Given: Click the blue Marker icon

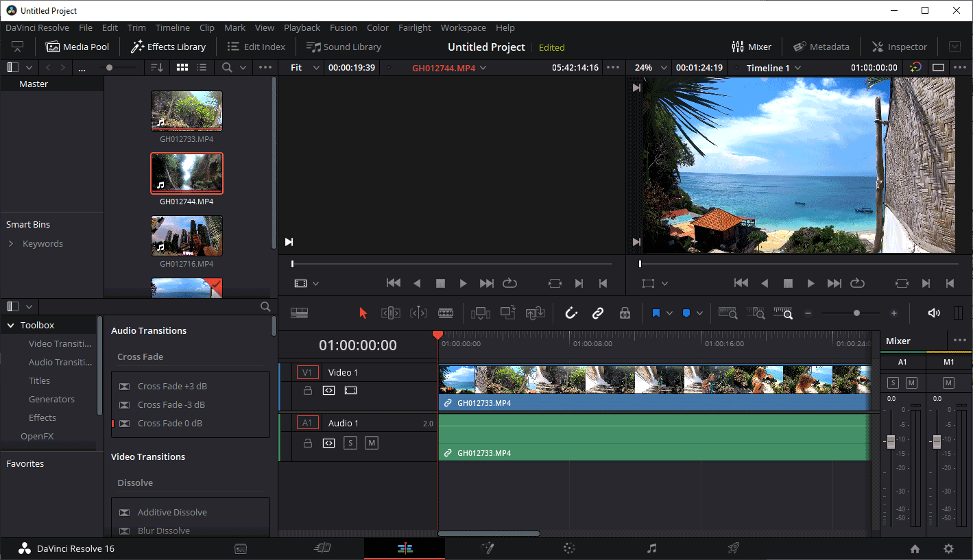Looking at the screenshot, I should click(x=686, y=313).
